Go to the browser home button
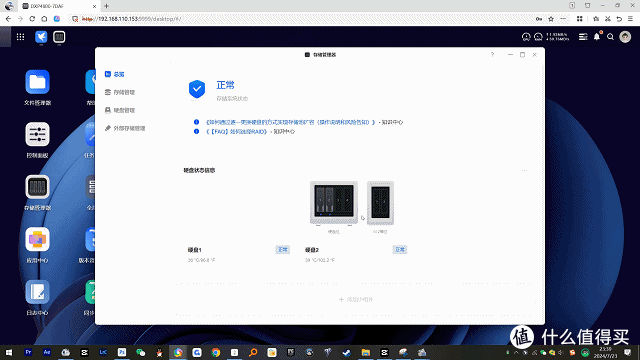Screen dimensions: 640x360 [44, 19]
